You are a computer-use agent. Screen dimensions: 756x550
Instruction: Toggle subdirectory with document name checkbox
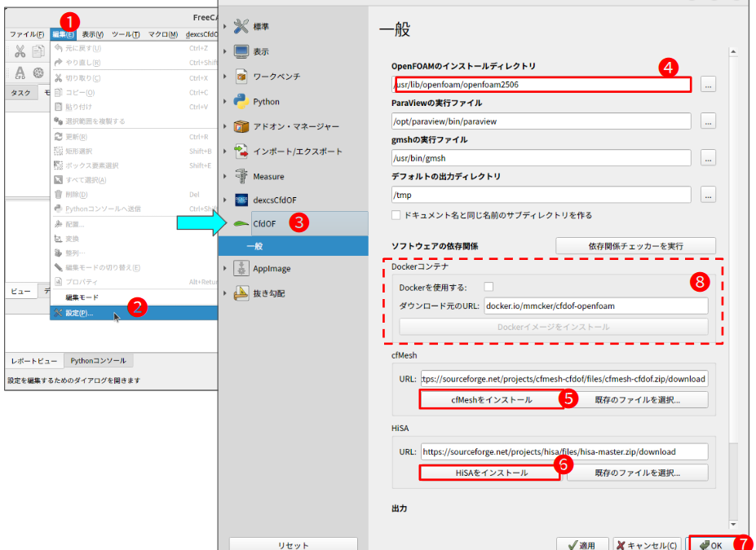coord(396,215)
